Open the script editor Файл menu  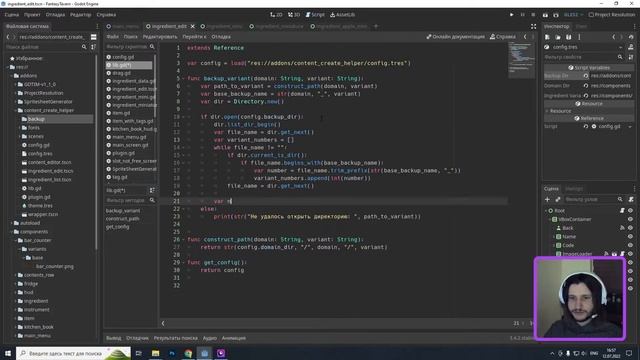112,37
